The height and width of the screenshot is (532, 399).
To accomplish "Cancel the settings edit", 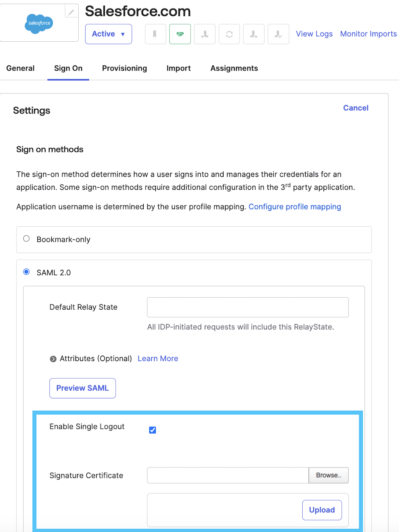I will click(356, 108).
